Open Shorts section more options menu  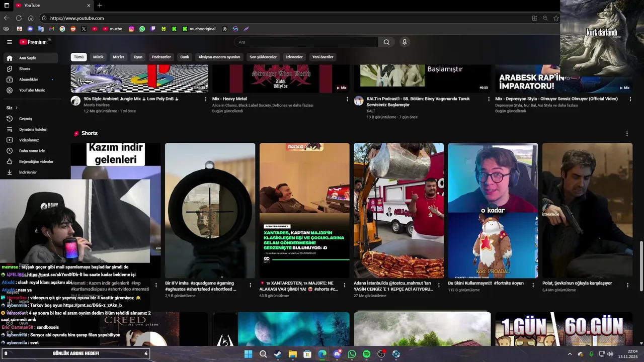627,134
